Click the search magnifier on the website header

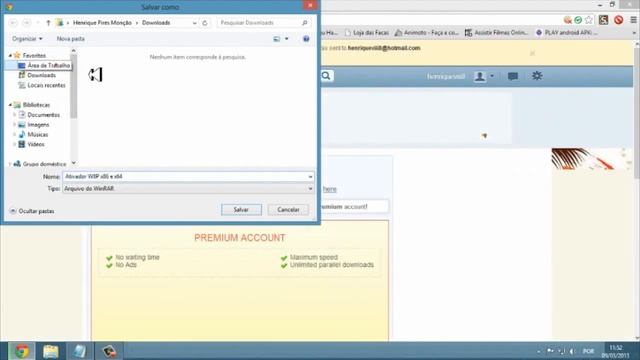tap(326, 76)
